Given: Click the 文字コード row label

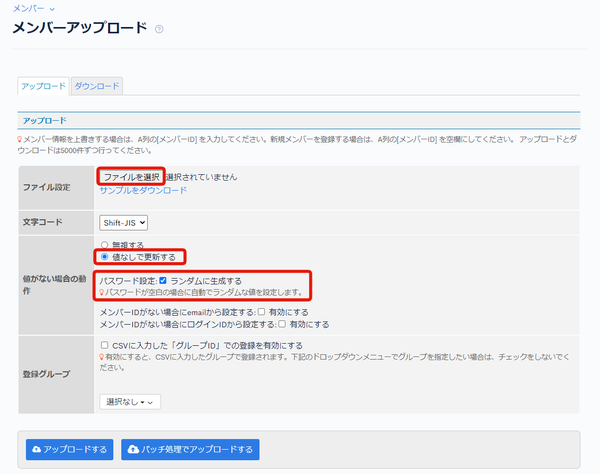Looking at the screenshot, I should (42, 222).
